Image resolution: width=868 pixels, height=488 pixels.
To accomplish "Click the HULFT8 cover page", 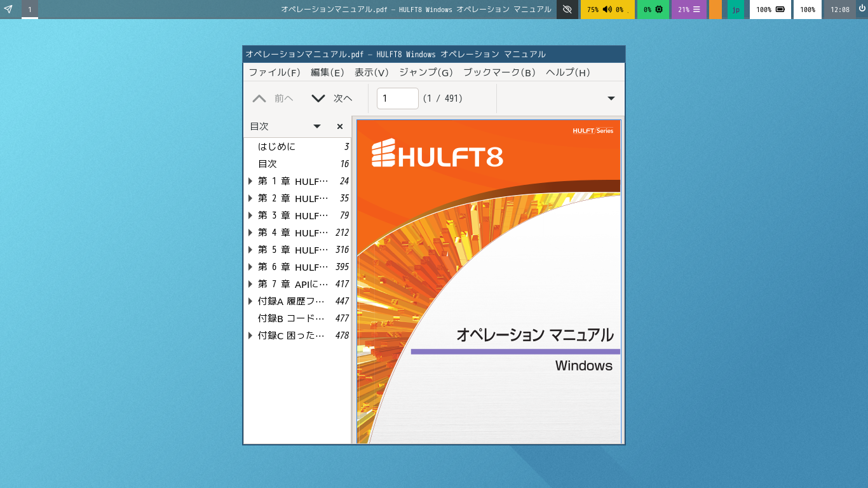I will [489, 281].
